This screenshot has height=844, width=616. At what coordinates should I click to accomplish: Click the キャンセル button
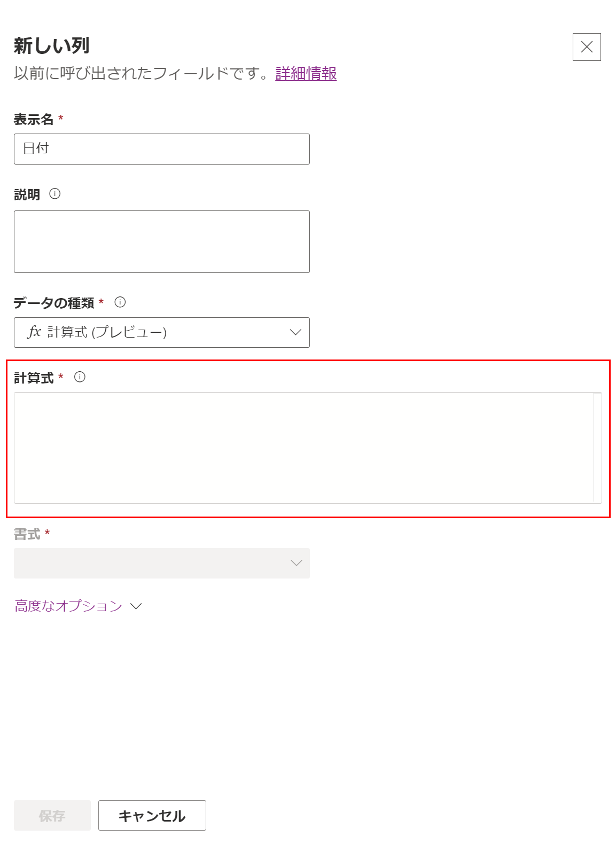pos(152,815)
